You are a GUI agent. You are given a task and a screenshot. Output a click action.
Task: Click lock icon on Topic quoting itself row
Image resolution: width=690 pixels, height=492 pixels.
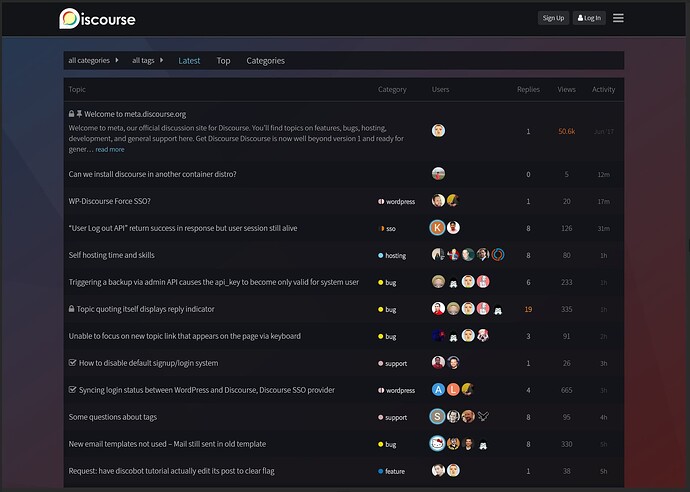point(71,309)
